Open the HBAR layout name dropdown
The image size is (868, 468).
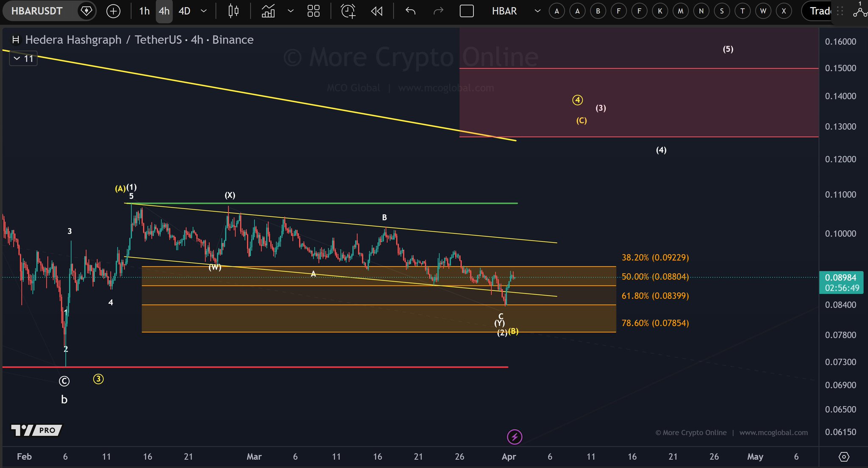[x=537, y=11]
